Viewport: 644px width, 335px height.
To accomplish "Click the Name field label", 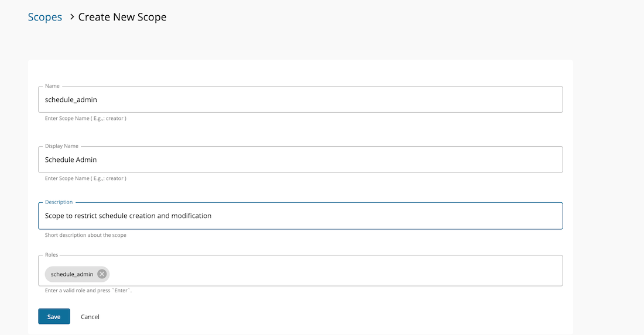I will 52,86.
